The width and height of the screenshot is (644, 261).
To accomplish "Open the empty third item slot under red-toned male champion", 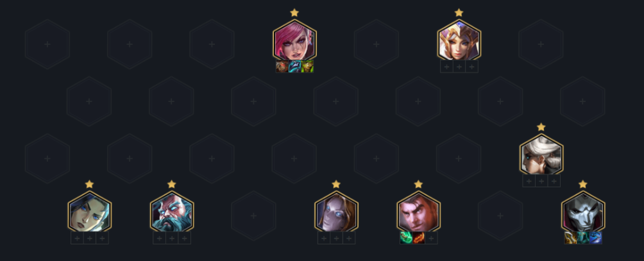I will (431, 238).
